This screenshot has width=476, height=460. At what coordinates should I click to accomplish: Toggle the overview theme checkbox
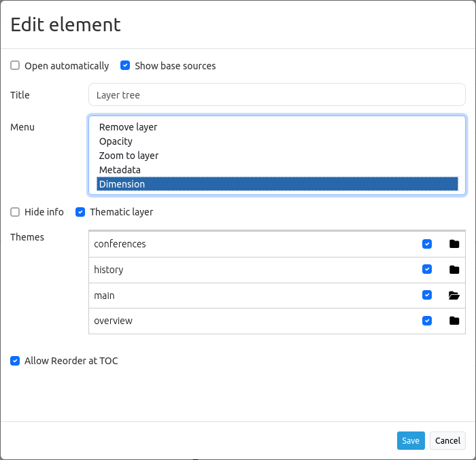point(427,321)
